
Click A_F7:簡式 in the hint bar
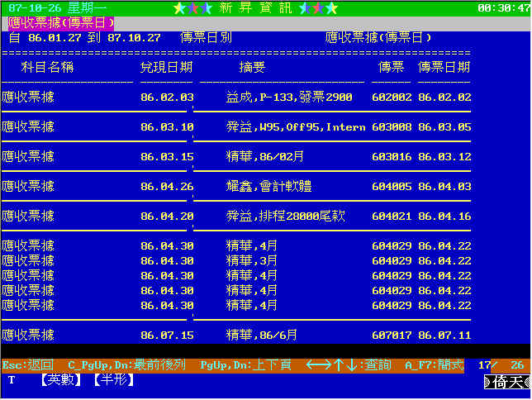coord(435,365)
